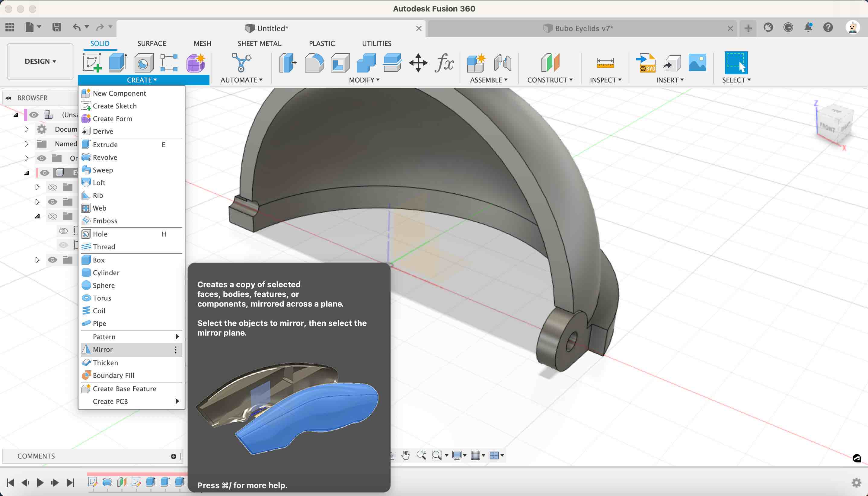
Task: Click the Save icon
Action: coord(56,27)
